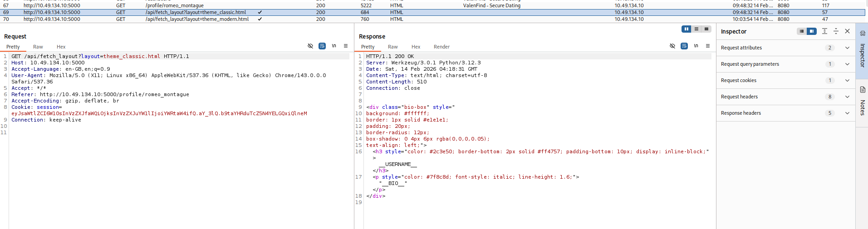Screen dimensions: 868x229
Task: Switch Request view to Pretty tab
Action: pyautogui.click(x=13, y=47)
